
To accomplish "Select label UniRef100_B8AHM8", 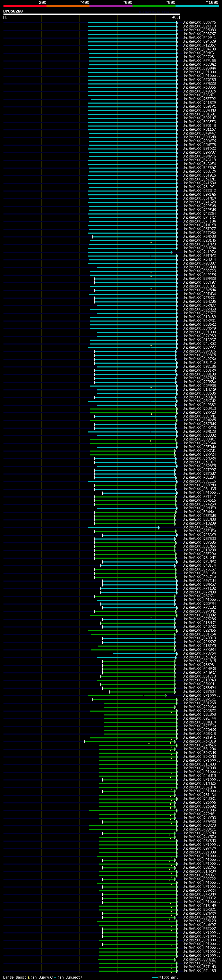I will [199, 110].
